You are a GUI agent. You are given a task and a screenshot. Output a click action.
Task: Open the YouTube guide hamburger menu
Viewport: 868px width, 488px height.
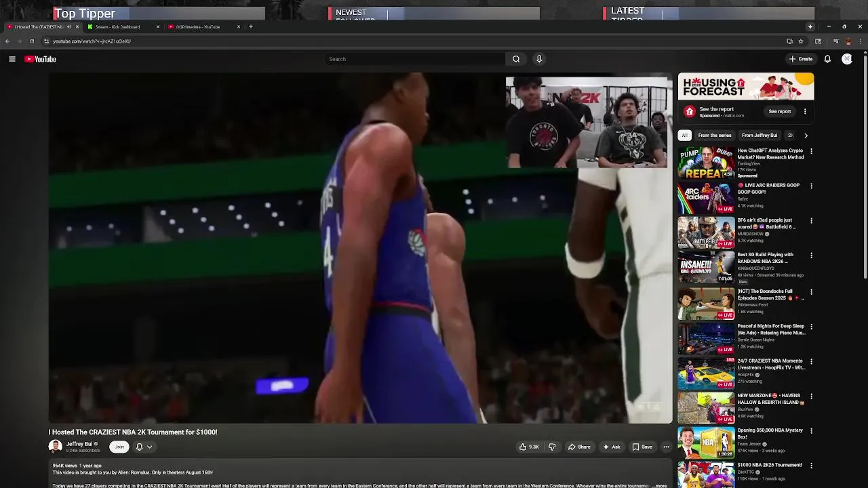tap(12, 59)
